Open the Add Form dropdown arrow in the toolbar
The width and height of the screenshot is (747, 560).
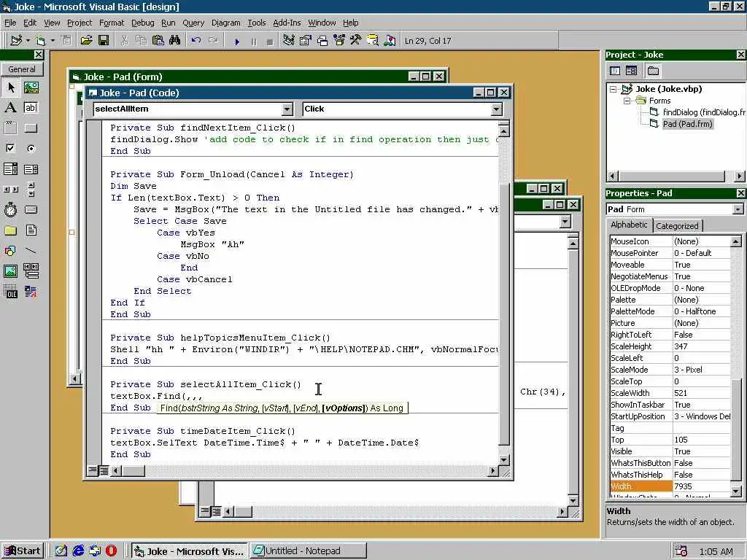click(53, 41)
